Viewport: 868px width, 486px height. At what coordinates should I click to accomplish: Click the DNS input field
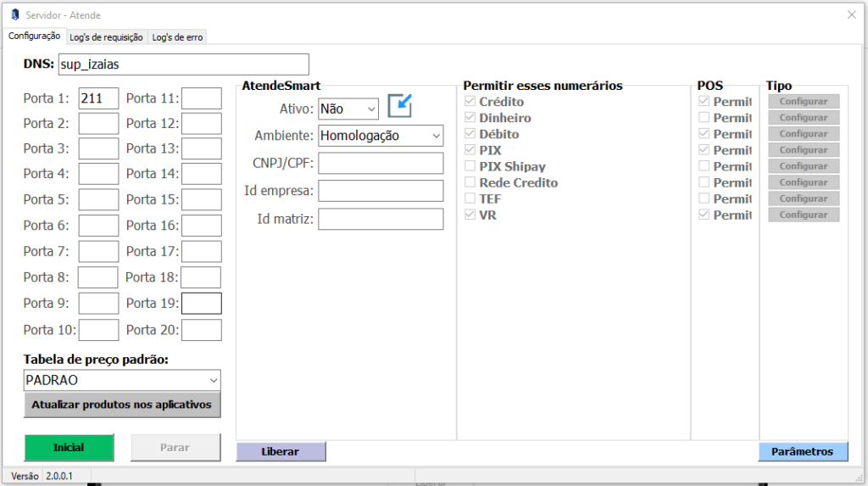pyautogui.click(x=182, y=64)
